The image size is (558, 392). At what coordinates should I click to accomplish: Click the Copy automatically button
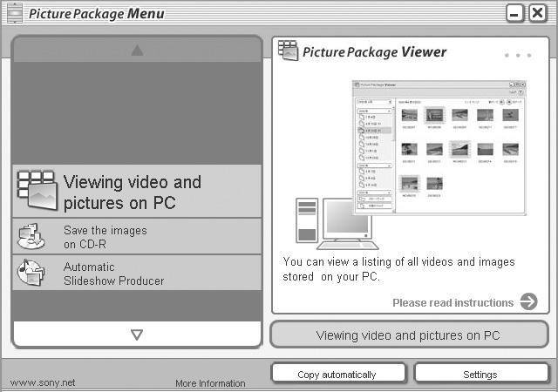(x=338, y=374)
